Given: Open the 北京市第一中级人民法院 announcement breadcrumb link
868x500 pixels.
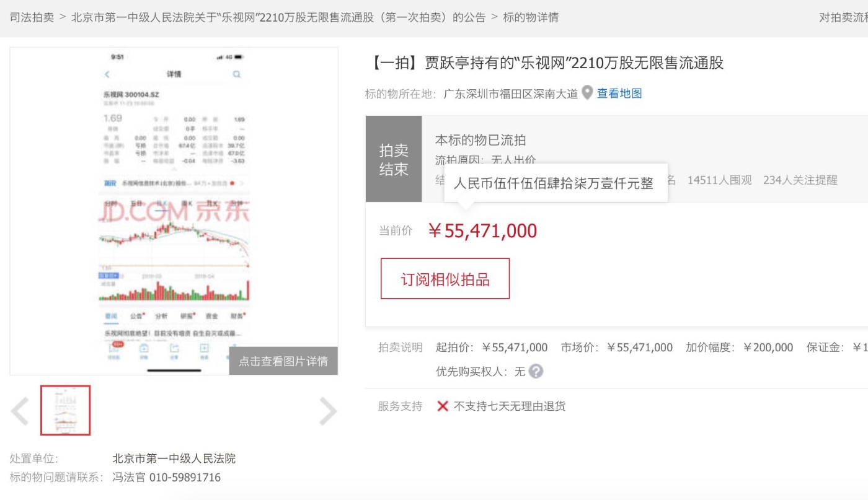Looking at the screenshot, I should point(278,17).
